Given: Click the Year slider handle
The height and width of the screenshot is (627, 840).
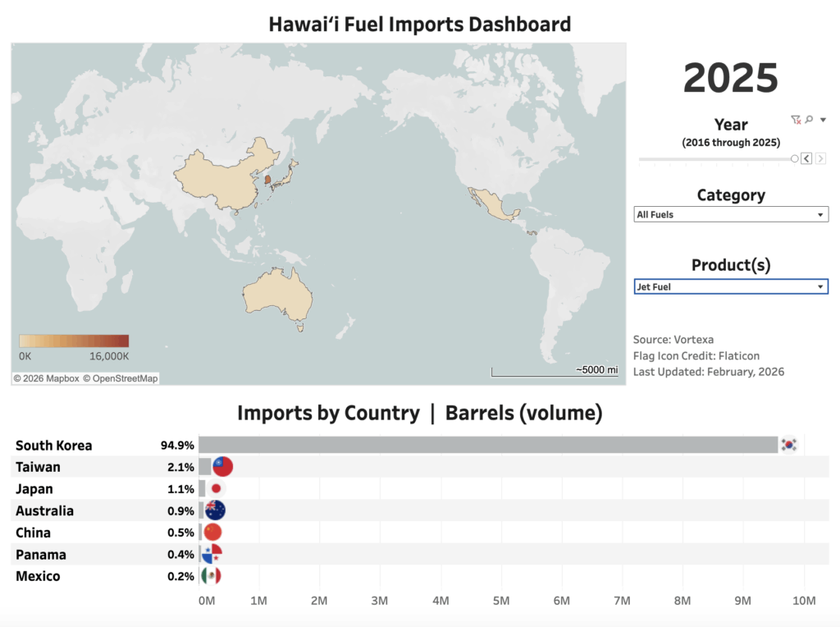Looking at the screenshot, I should coord(794,158).
